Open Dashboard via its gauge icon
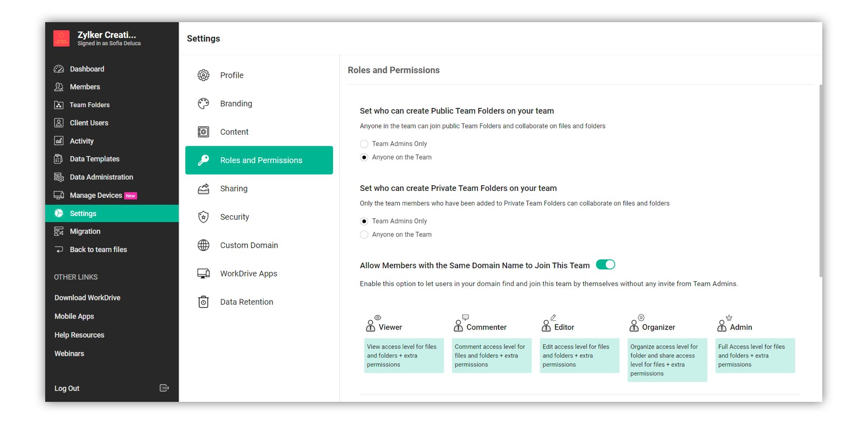Screen dimensions: 868x424 point(59,69)
